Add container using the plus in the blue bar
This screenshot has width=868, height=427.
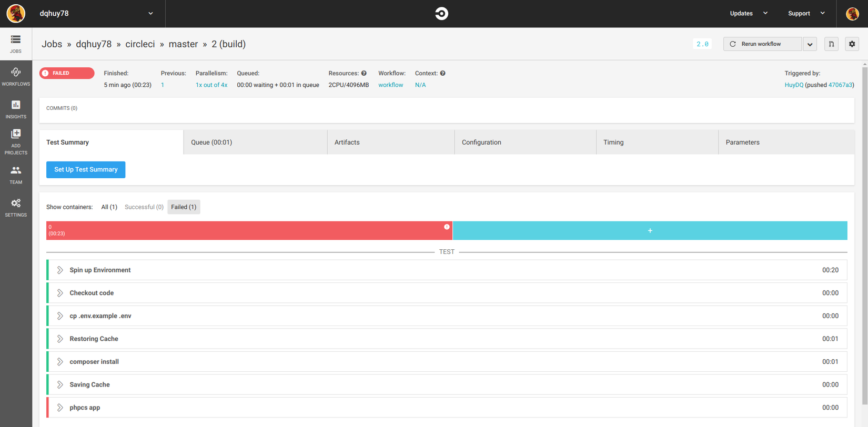(x=650, y=230)
